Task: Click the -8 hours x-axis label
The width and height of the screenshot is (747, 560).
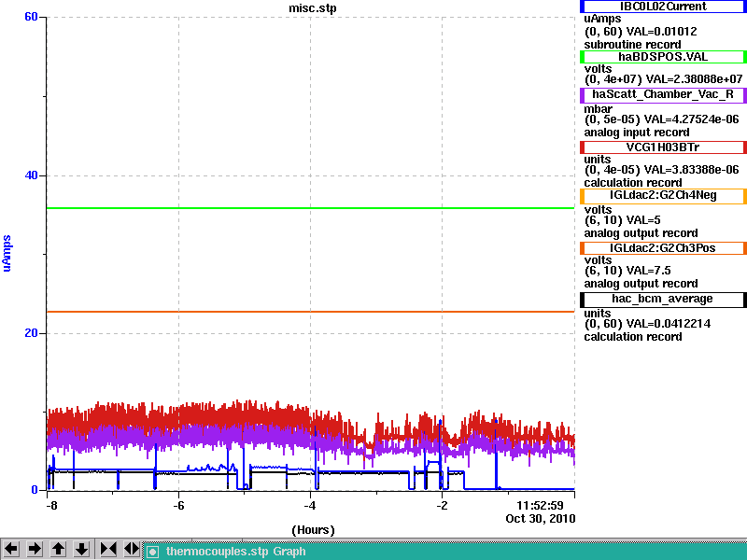Action: [x=51, y=505]
